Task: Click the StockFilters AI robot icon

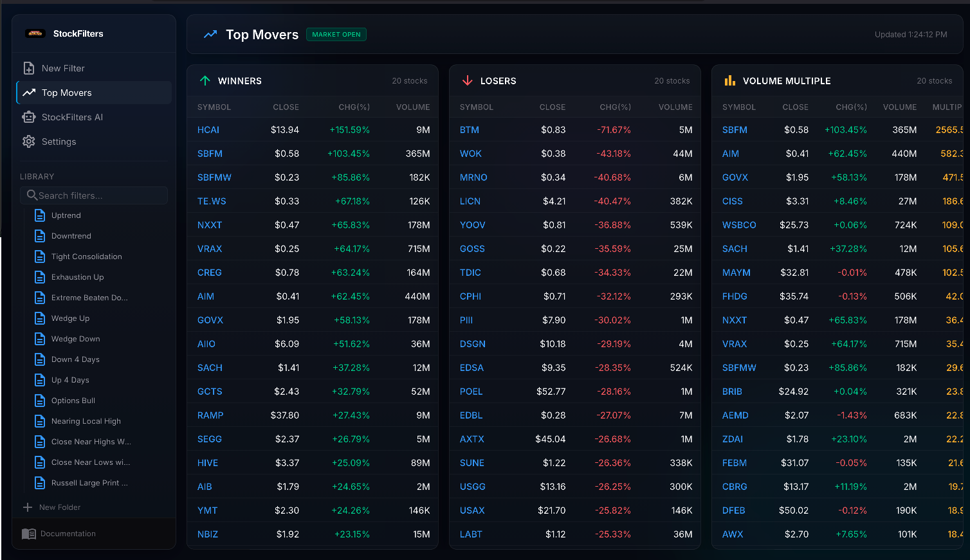Action: [29, 117]
